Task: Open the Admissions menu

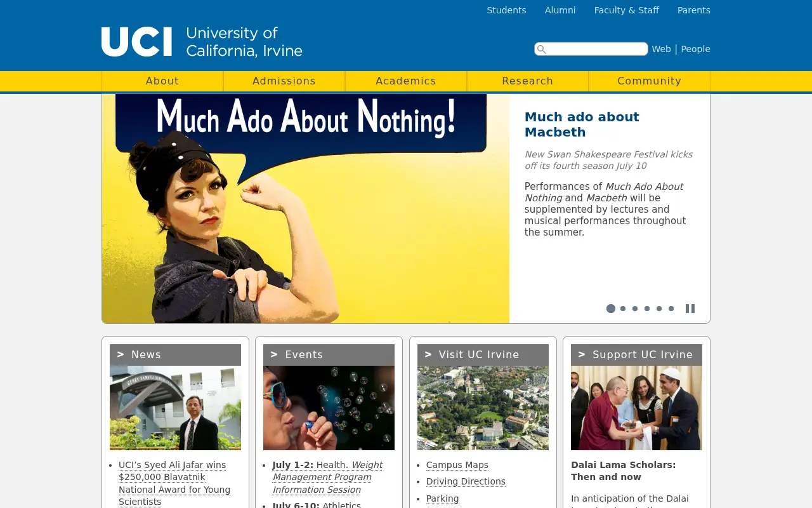Action: pos(284,81)
